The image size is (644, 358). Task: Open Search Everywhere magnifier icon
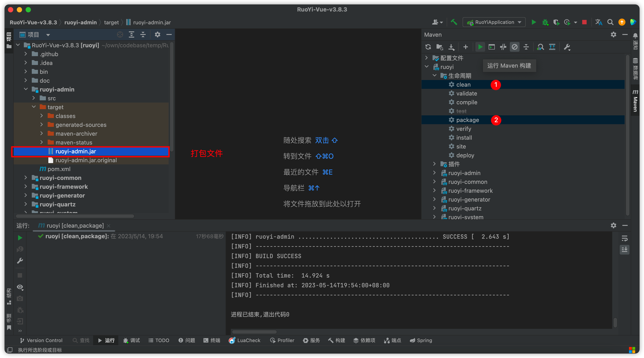click(610, 22)
